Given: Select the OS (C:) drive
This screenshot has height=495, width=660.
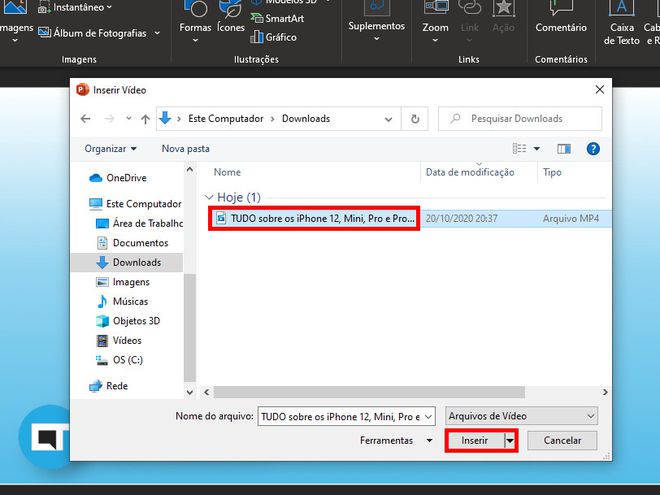Looking at the screenshot, I should (120, 360).
